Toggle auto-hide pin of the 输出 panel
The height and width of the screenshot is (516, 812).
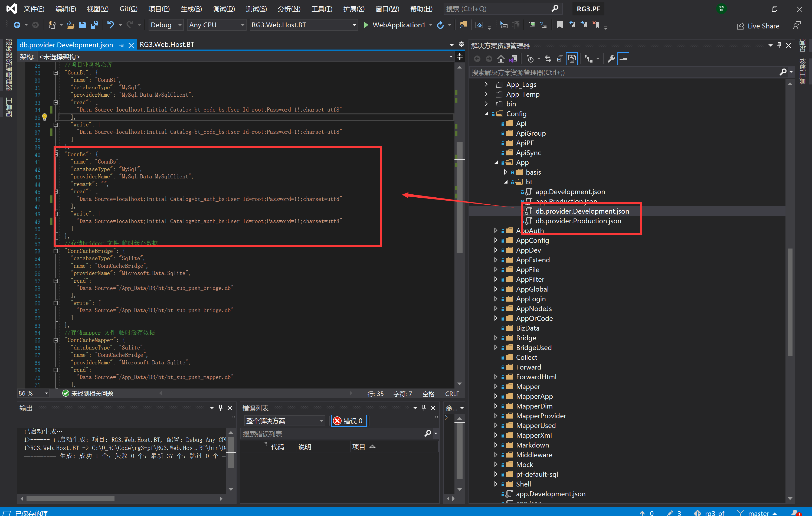(x=221, y=408)
